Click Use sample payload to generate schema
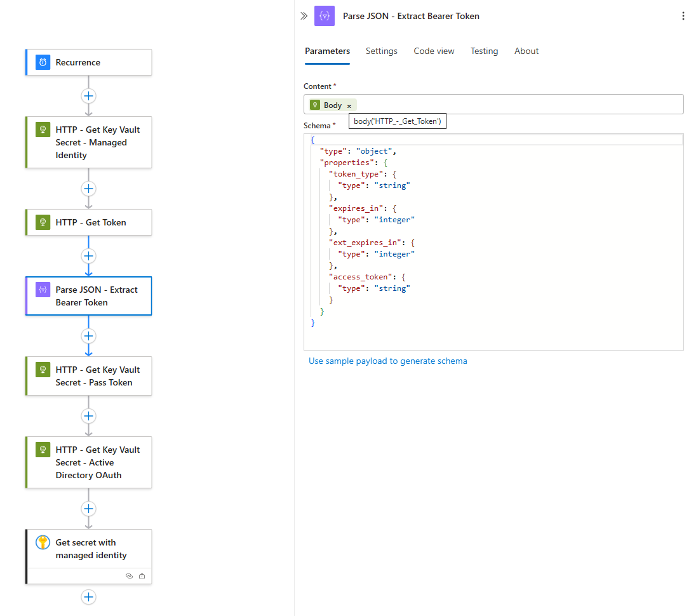 point(387,361)
